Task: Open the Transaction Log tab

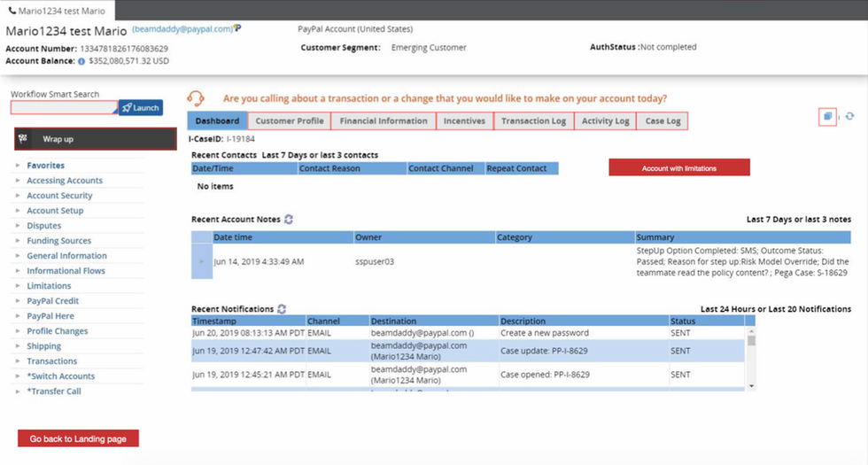Action: tap(533, 120)
